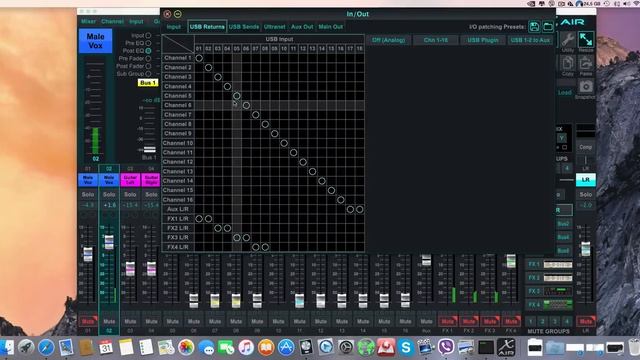This screenshot has width=640, height=360.
Task: Select the USB Returns tab
Action: point(207,27)
